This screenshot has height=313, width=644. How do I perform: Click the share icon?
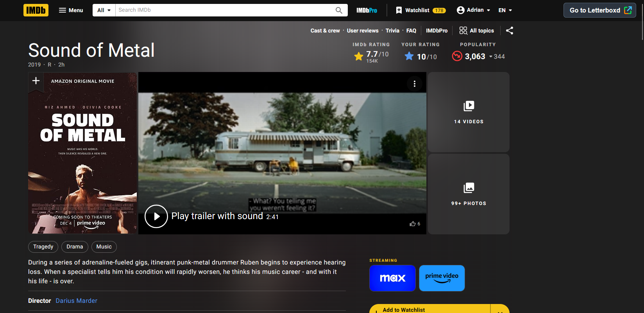(510, 31)
